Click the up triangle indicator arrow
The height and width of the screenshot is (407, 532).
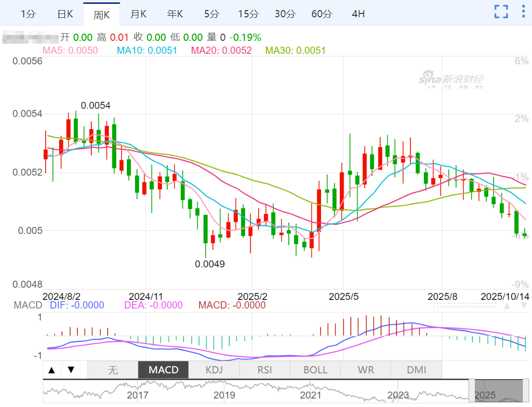click(x=52, y=370)
